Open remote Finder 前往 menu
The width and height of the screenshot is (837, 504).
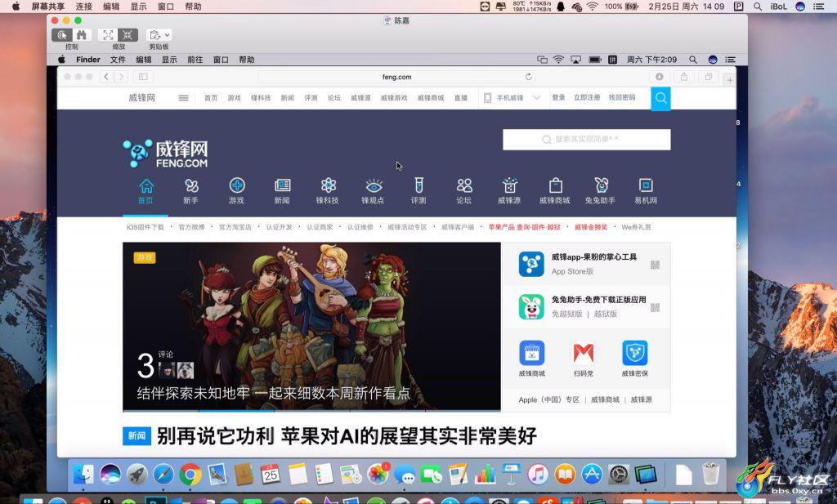195,60
